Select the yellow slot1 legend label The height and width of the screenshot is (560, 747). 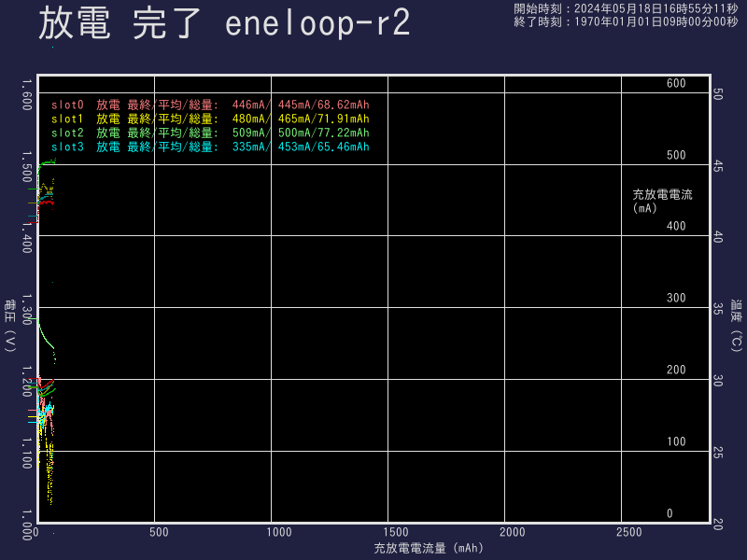tap(67, 119)
